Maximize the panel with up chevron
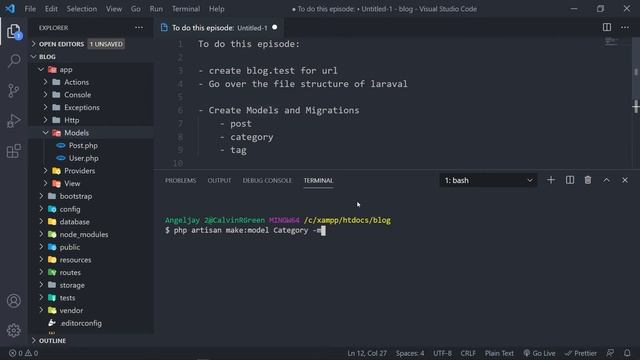 (607, 180)
